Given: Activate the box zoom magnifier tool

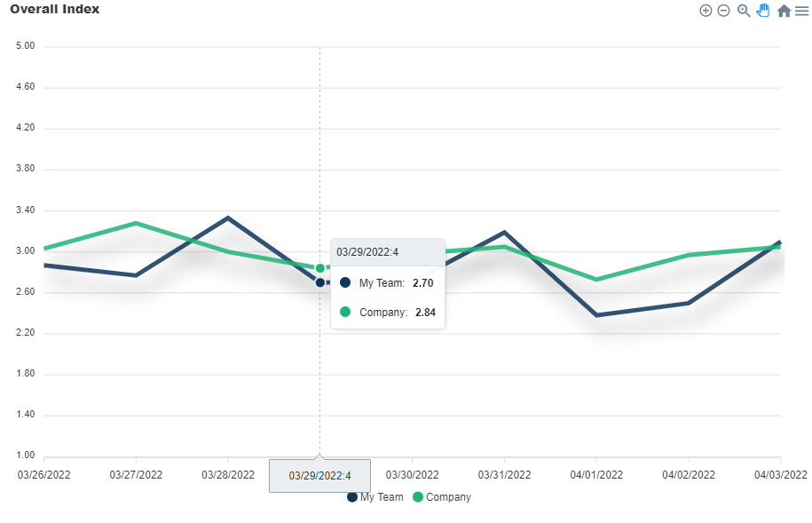Looking at the screenshot, I should click(x=744, y=11).
